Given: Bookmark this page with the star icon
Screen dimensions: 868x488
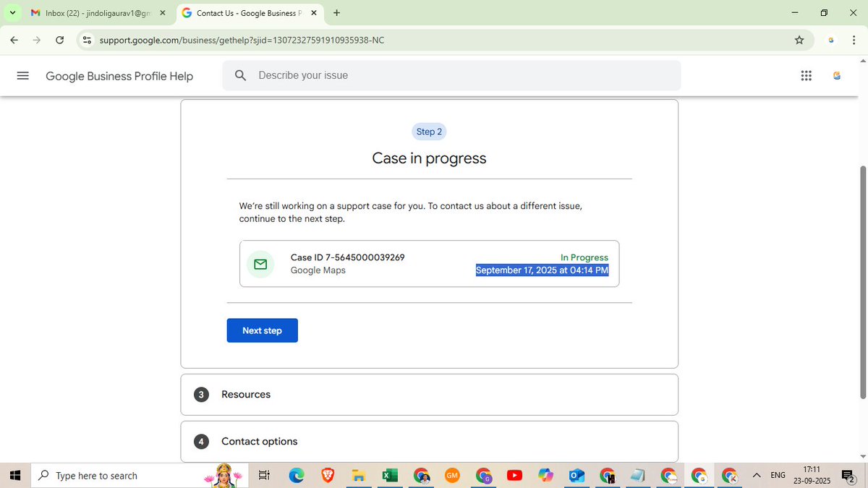Looking at the screenshot, I should coord(799,40).
